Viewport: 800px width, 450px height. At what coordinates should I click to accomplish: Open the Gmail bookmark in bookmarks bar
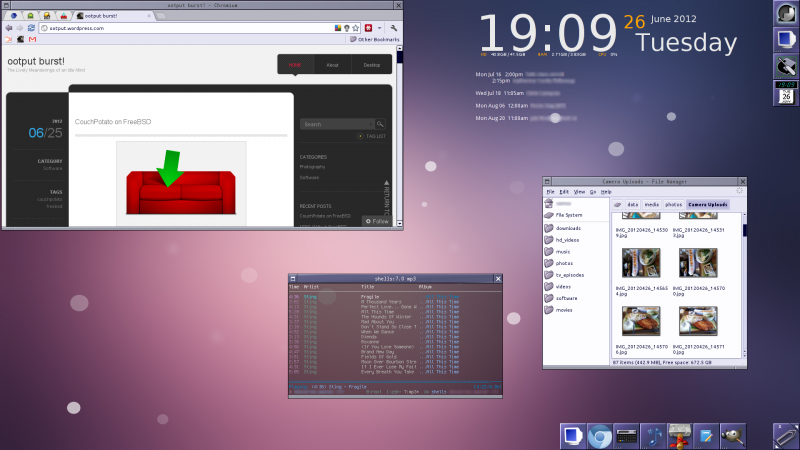[32, 39]
